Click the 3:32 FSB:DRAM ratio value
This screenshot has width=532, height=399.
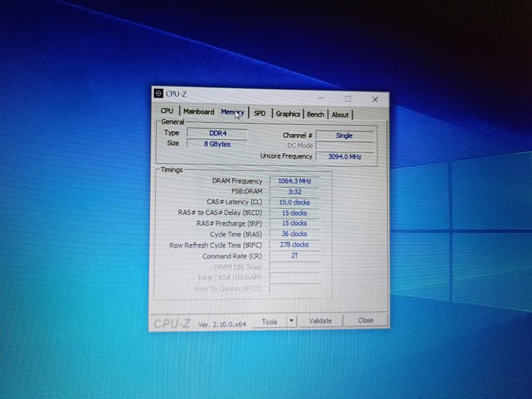tap(295, 192)
